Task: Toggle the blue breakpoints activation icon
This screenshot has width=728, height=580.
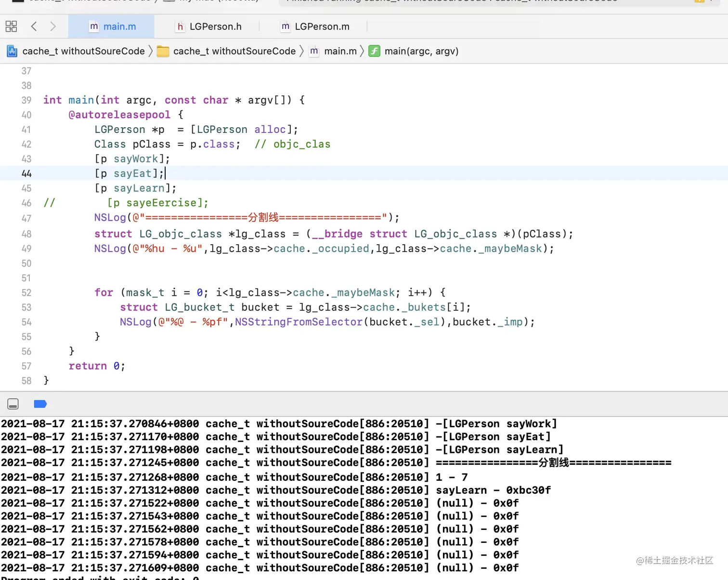Action: [40, 404]
